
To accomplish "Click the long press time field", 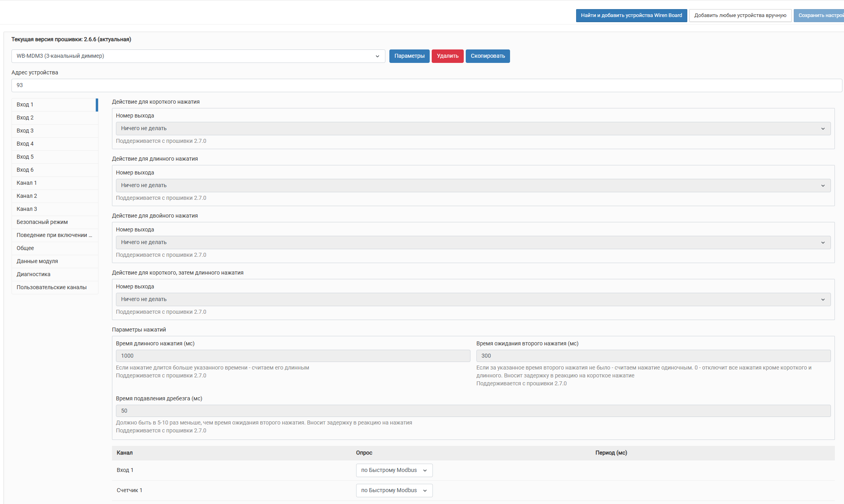I will point(293,356).
